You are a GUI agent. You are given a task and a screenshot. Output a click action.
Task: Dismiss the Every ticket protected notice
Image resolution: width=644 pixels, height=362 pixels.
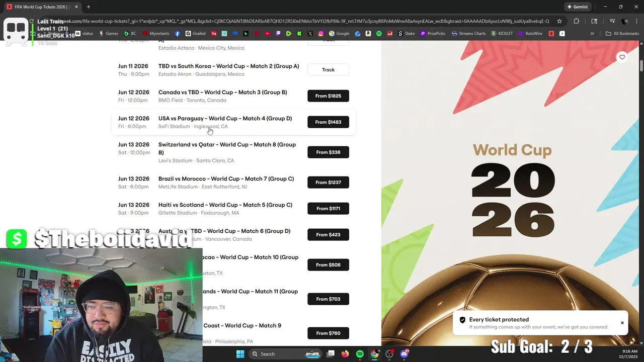pyautogui.click(x=622, y=323)
